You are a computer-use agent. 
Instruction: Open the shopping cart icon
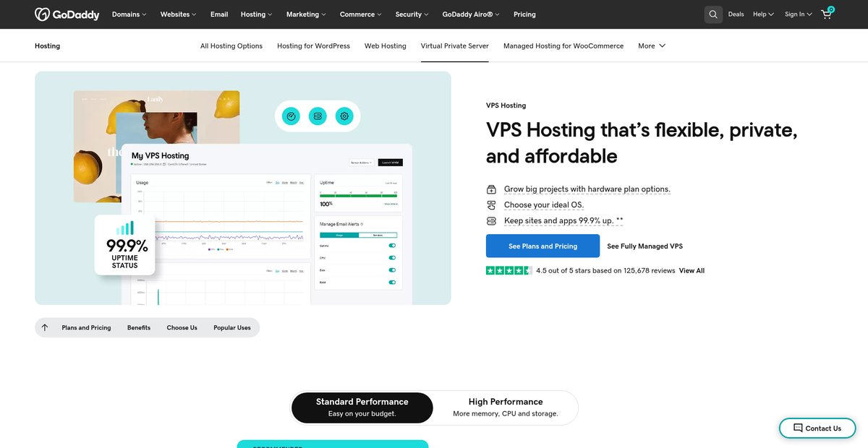[827, 14]
